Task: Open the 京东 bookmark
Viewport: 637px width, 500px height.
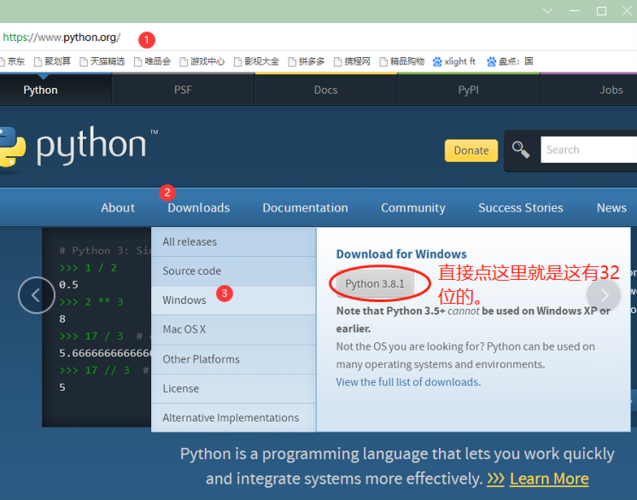Action: tap(12, 61)
